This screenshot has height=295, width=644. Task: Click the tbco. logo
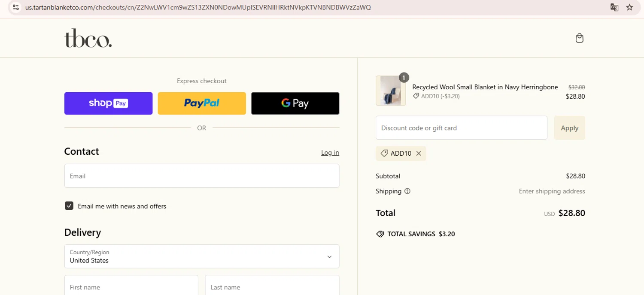click(x=88, y=39)
